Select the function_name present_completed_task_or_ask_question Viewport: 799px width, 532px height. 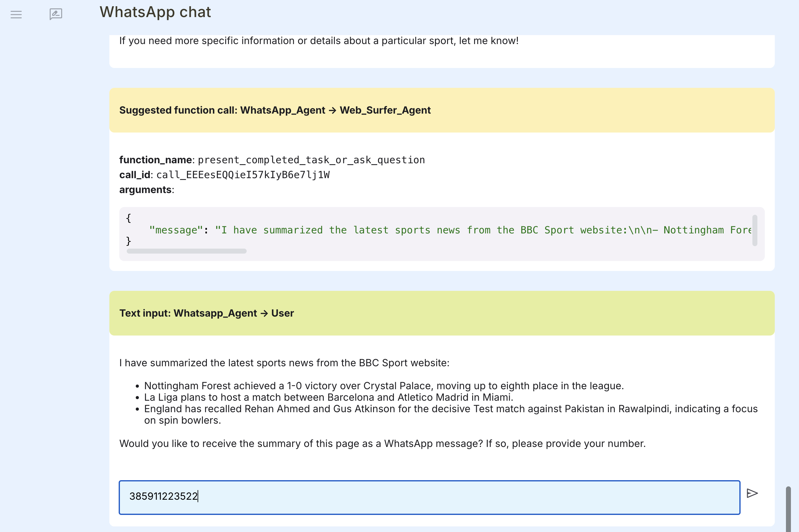(x=311, y=160)
